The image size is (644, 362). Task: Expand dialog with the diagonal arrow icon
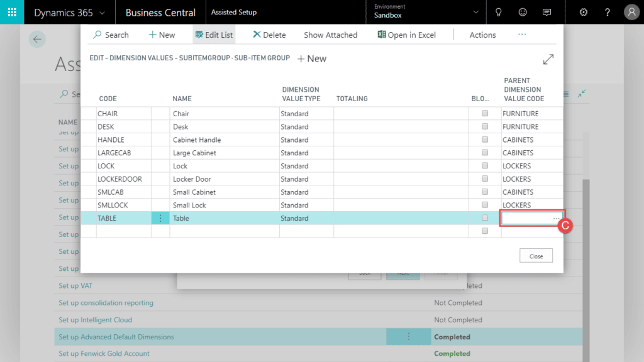(548, 59)
